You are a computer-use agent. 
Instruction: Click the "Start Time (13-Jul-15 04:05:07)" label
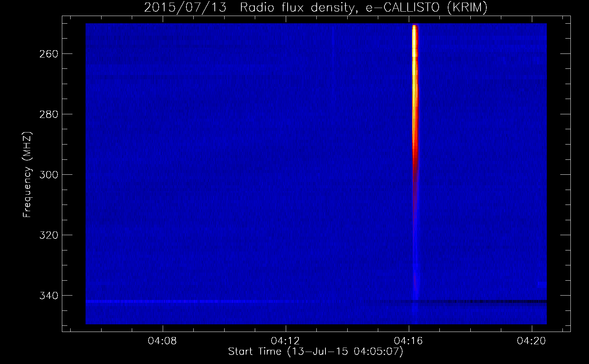tap(316, 352)
